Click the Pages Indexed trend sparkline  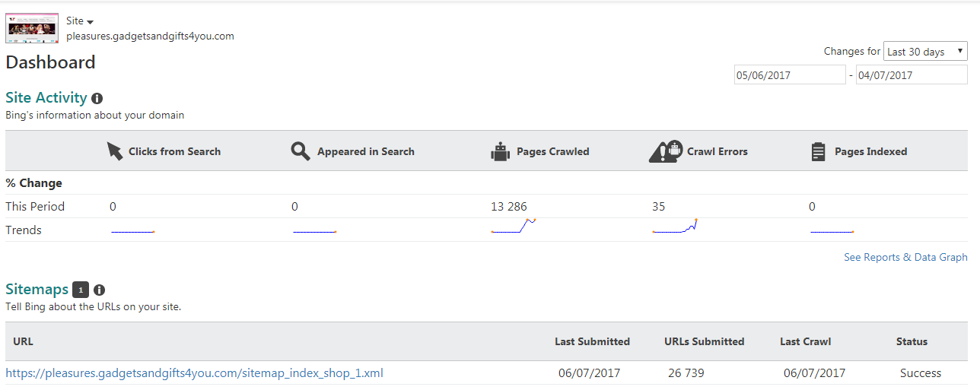832,230
